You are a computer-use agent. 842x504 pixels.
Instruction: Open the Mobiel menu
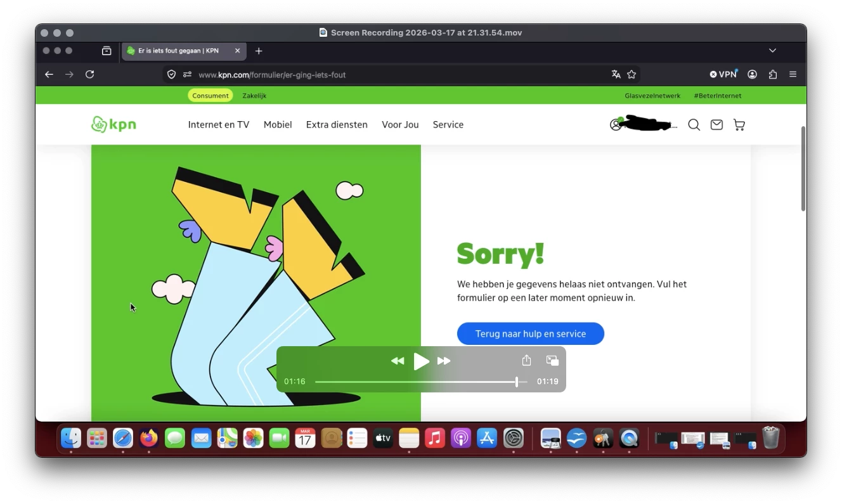pyautogui.click(x=278, y=125)
